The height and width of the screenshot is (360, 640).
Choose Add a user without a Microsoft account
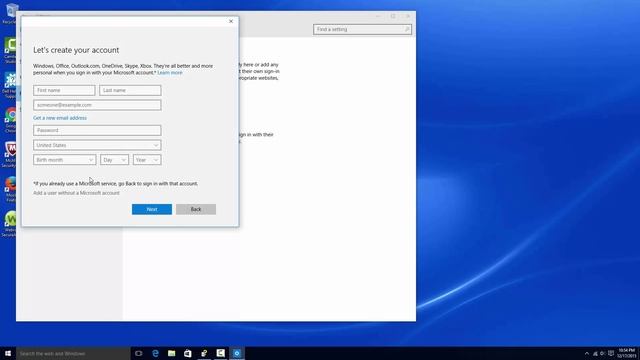[x=76, y=193]
